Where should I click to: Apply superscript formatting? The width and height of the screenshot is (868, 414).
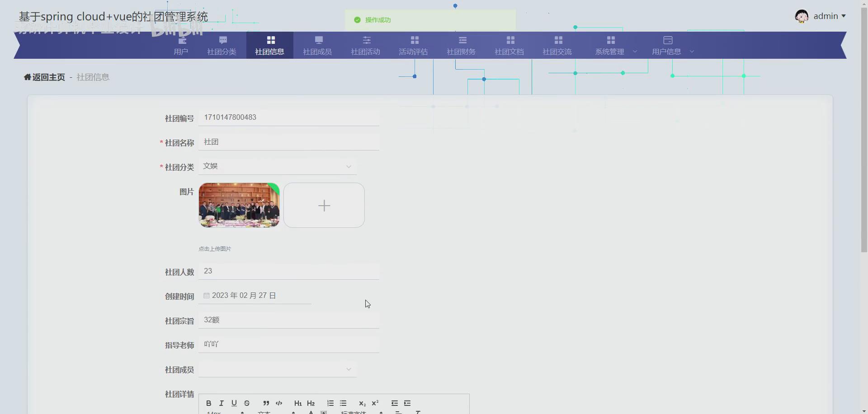point(375,403)
